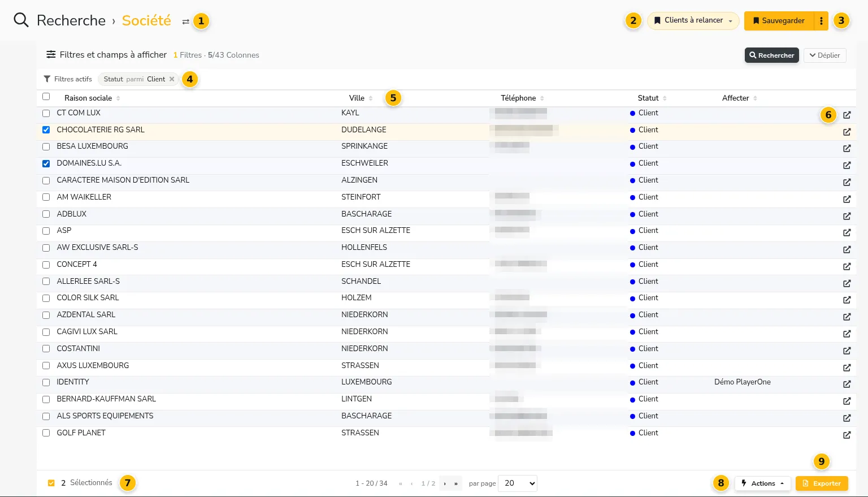The image size is (868, 497).
Task: Open ALLERLEE SARL-S via external link icon
Action: (x=847, y=283)
